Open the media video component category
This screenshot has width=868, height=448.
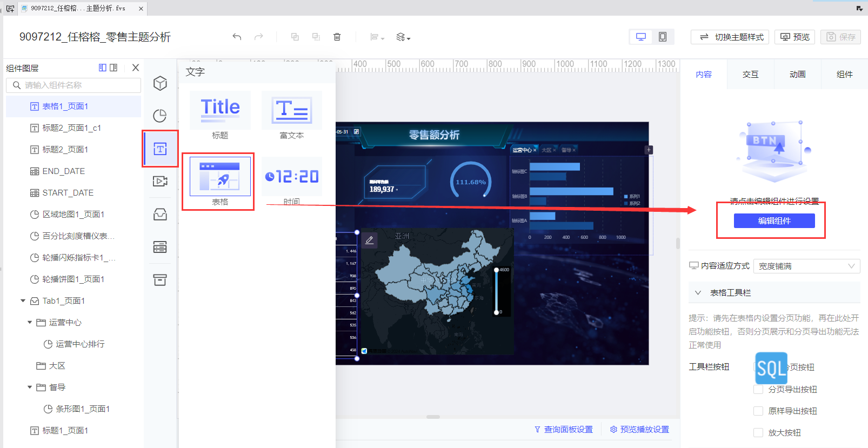[x=160, y=181]
